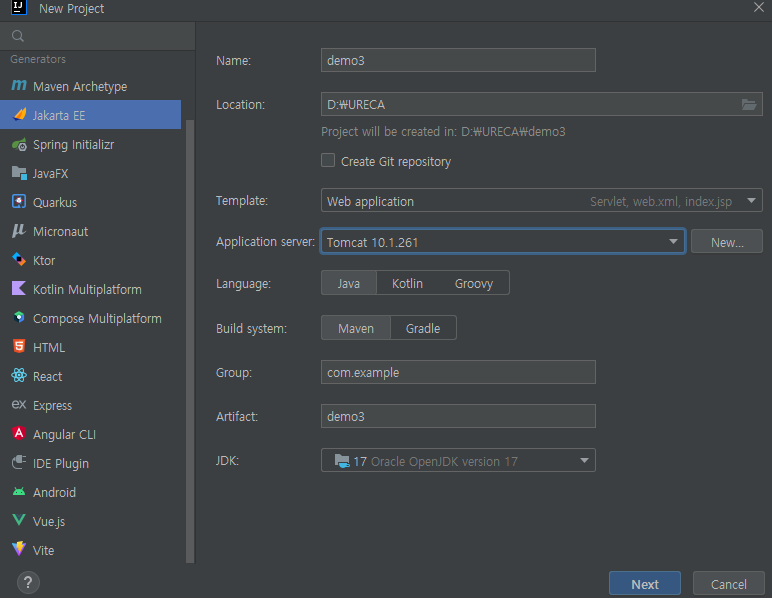Viewport: 772px width, 598px height.
Task: Select the Maven Archetype generator icon
Action: [19, 86]
